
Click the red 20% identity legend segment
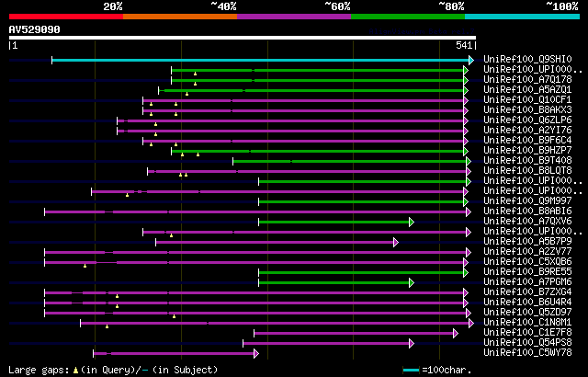click(x=66, y=17)
